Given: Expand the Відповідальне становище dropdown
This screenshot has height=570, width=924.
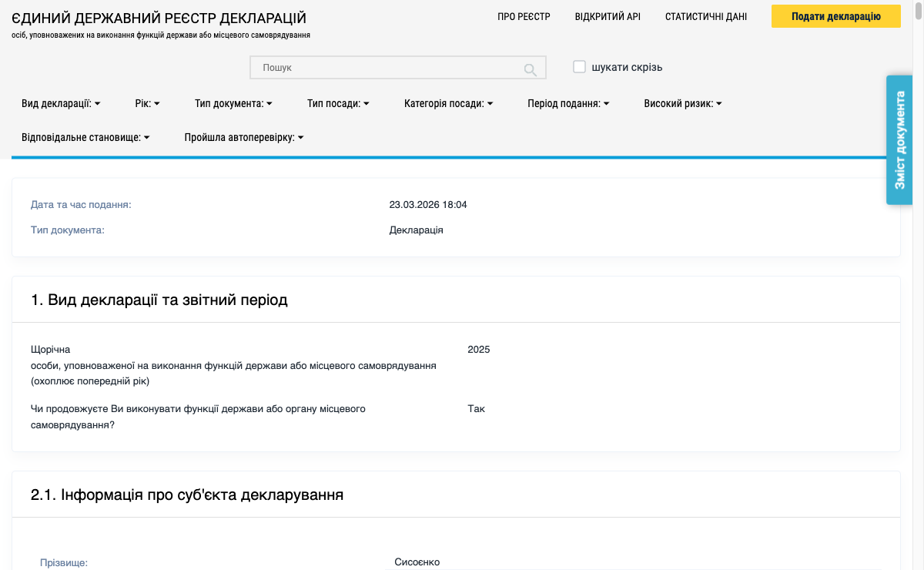Looking at the screenshot, I should tap(85, 136).
